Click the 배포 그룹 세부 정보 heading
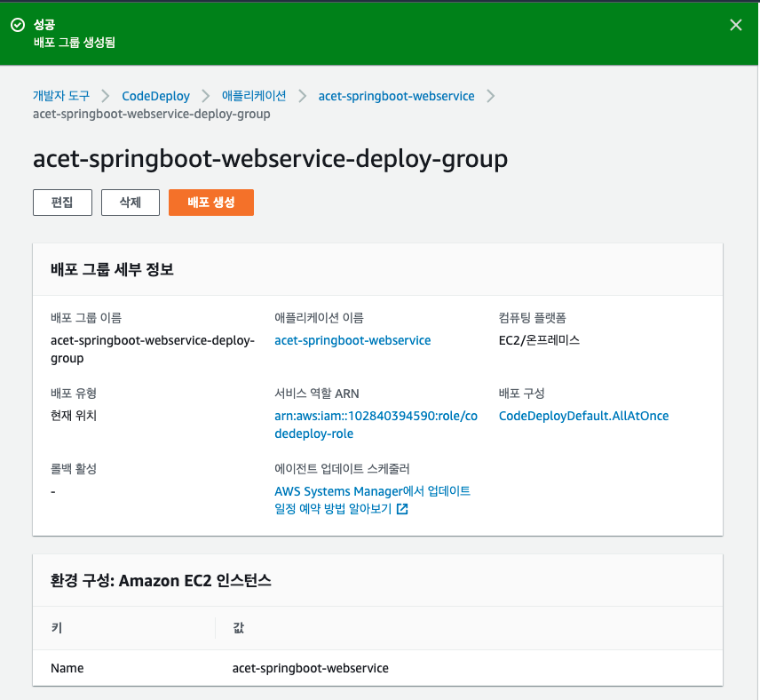Image resolution: width=760 pixels, height=700 pixels. coord(112,269)
